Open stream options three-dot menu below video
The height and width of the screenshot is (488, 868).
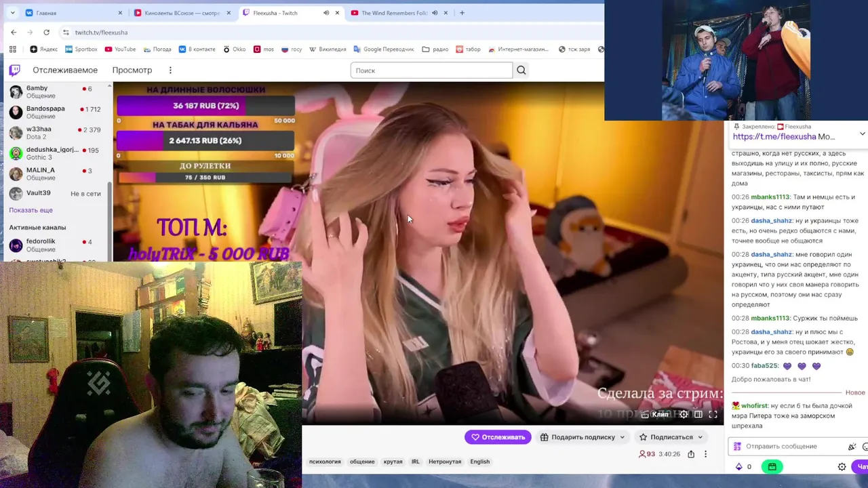pos(705,454)
